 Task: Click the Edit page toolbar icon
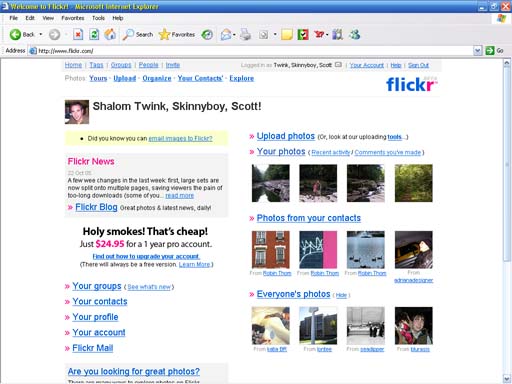(263, 34)
